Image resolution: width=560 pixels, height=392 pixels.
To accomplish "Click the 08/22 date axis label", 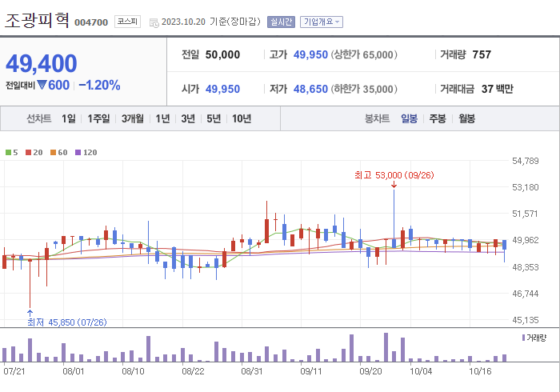I will (x=193, y=371).
